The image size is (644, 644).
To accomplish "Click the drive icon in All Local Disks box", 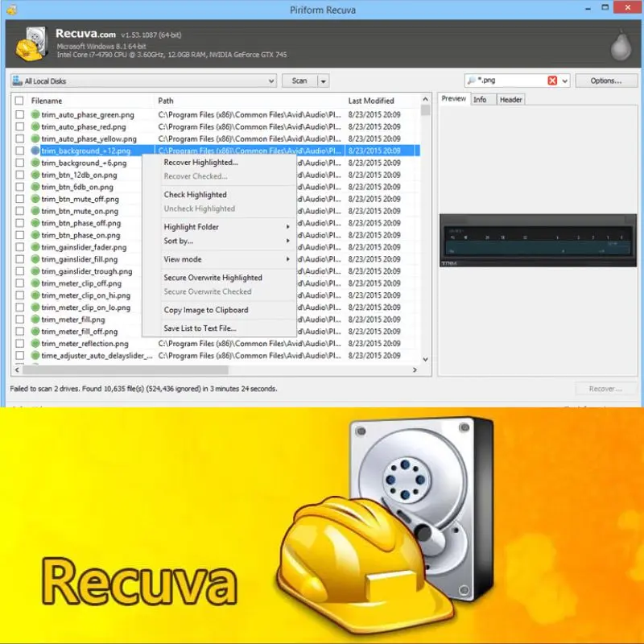I will tap(18, 81).
